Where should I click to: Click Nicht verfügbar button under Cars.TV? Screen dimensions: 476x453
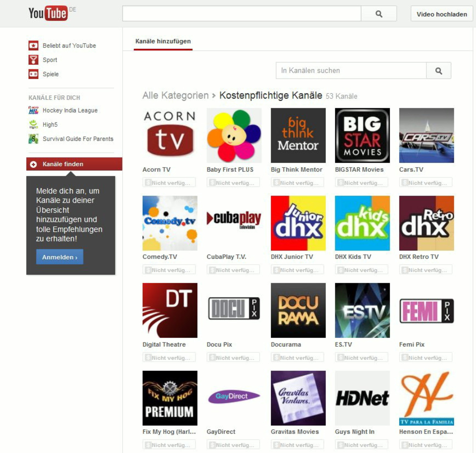coord(426,182)
